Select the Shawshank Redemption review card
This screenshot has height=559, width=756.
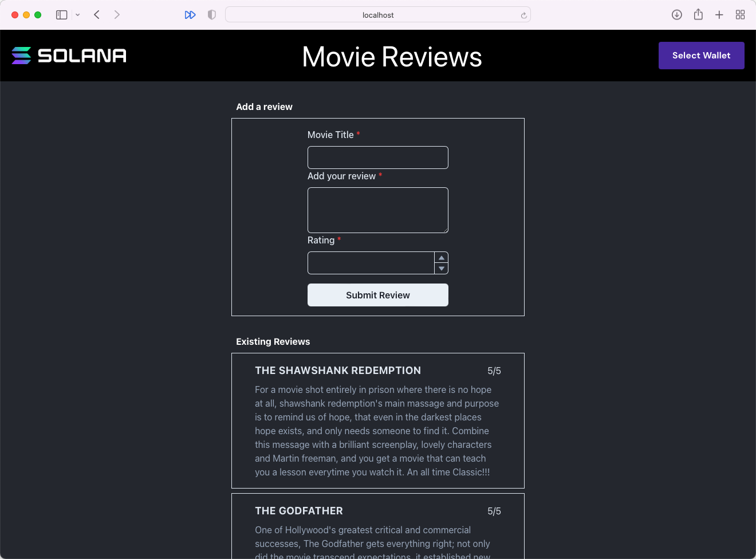377,420
